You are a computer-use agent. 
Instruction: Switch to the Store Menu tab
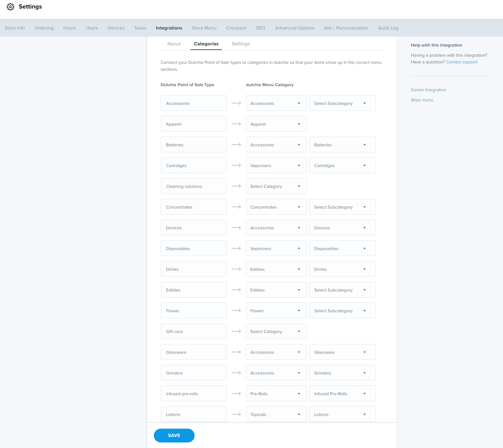[x=204, y=28]
